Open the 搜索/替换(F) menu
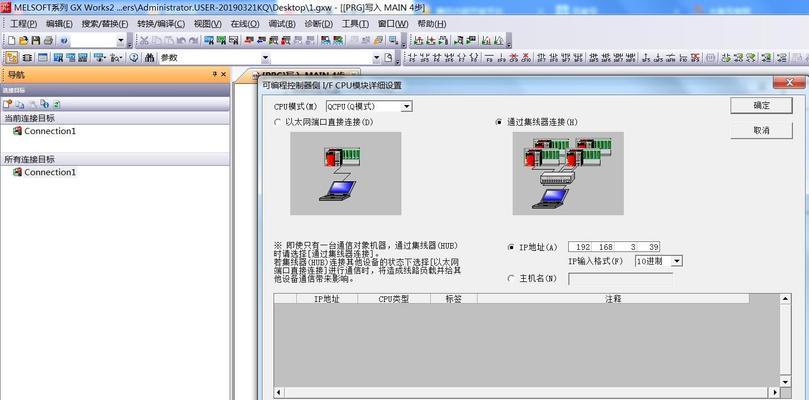The height and width of the screenshot is (400, 809). pos(105,24)
